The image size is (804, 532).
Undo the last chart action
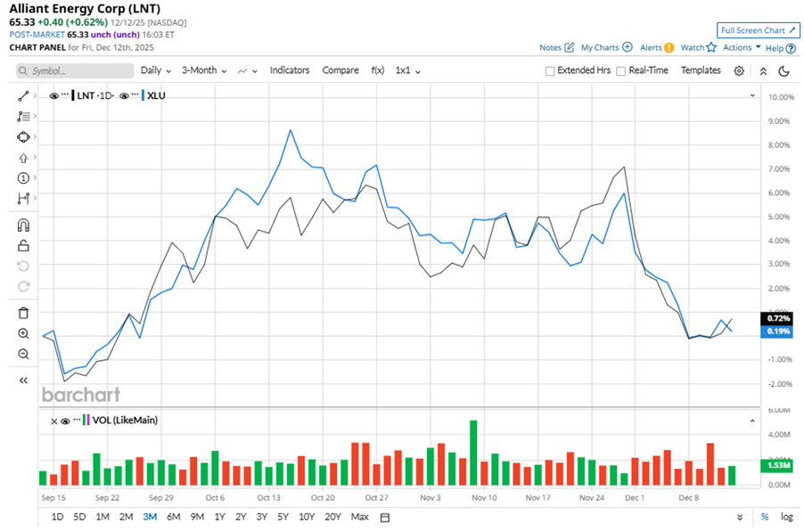pos(23,266)
